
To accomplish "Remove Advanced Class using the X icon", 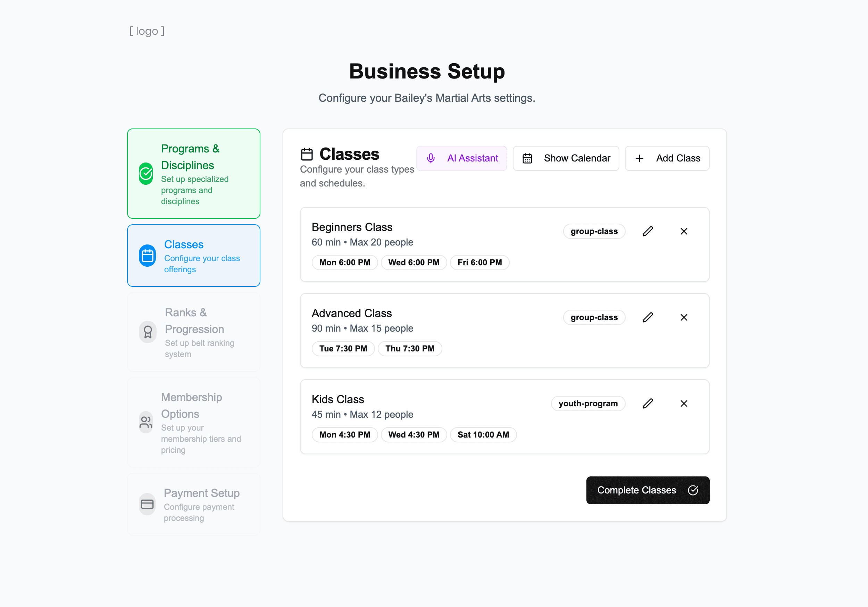I will tap(684, 317).
